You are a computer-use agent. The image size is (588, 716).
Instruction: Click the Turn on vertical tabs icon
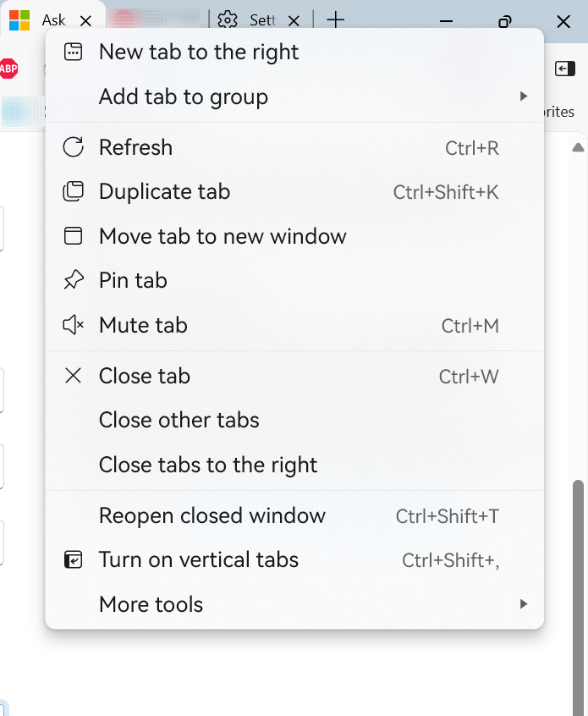(73, 559)
